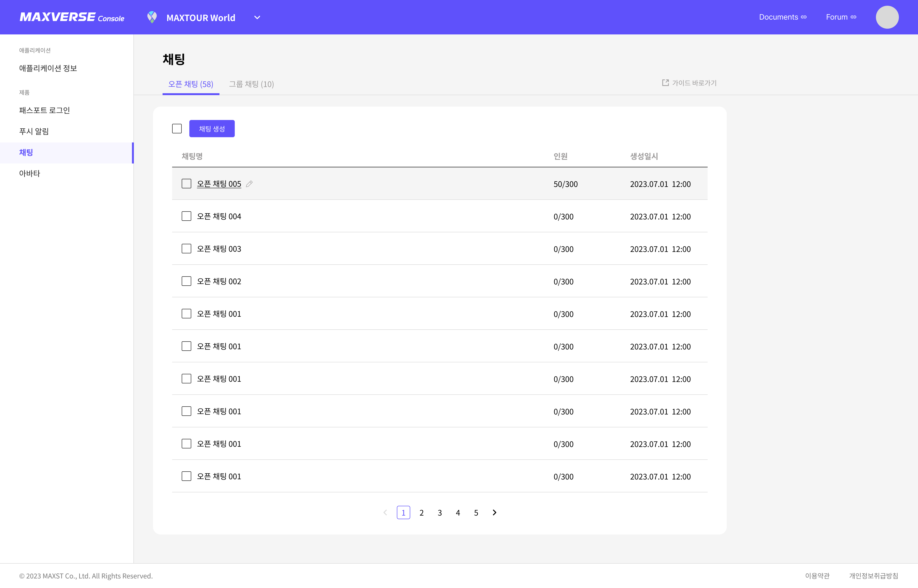Open the 가이드 바로가기 text link
Image resolution: width=918 pixels, height=588 pixels.
tap(694, 83)
